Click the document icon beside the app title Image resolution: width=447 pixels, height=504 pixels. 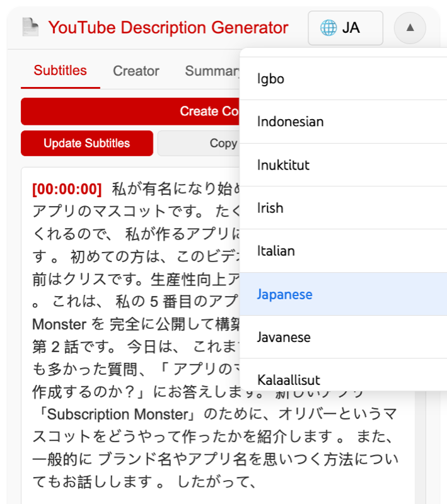[30, 28]
